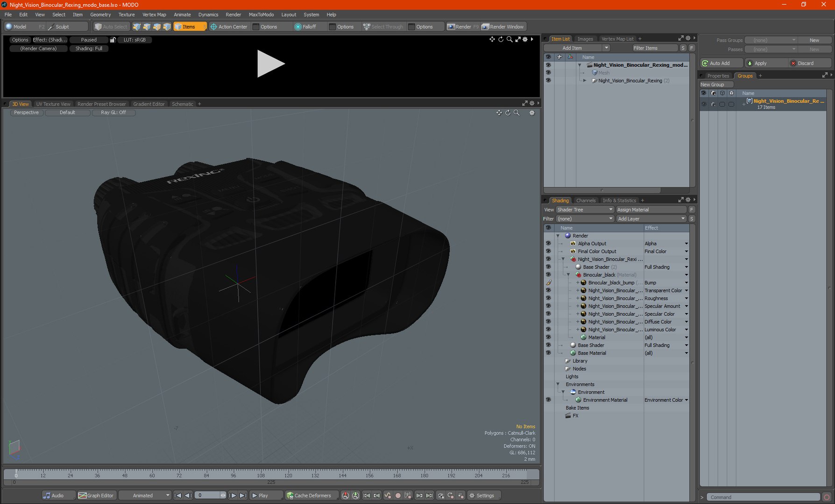The height and width of the screenshot is (504, 835).
Task: Open the Add Layer dropdown
Action: [x=651, y=219]
